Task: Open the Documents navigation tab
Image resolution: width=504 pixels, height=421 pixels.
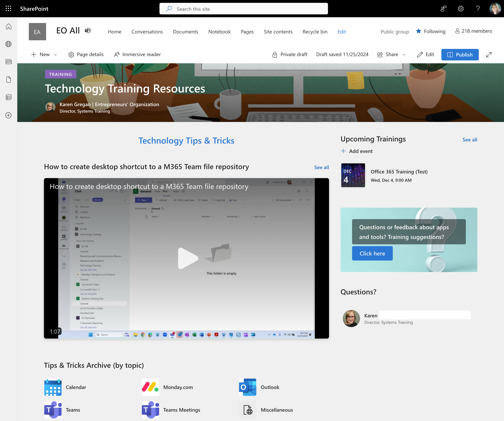Action: pos(185,32)
